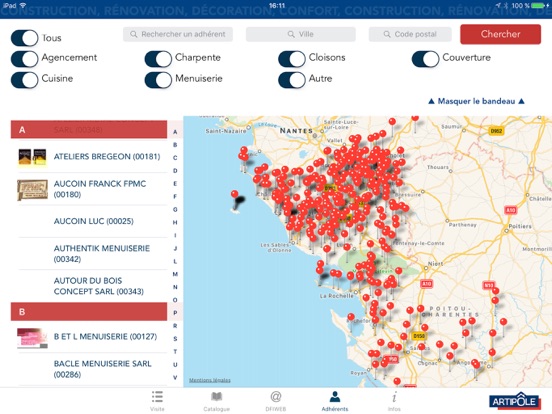This screenshot has width=552, height=414.
Task: Focus the Ville search field
Action: pyautogui.click(x=301, y=34)
